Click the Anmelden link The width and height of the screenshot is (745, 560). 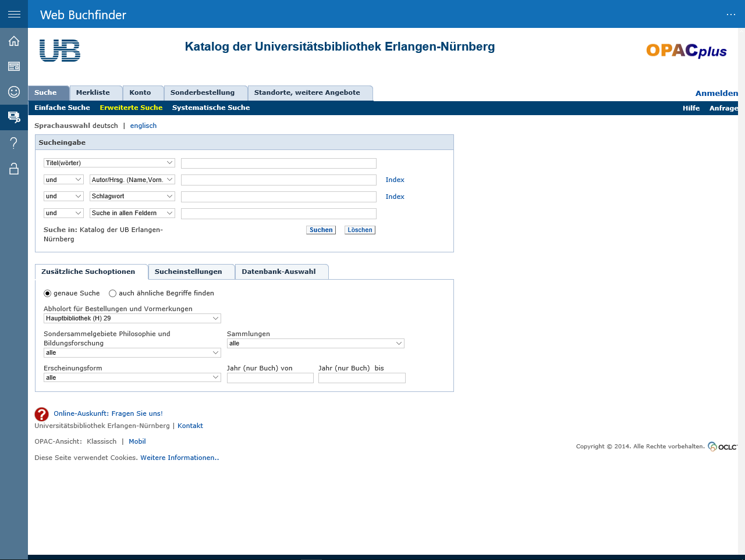[716, 94]
